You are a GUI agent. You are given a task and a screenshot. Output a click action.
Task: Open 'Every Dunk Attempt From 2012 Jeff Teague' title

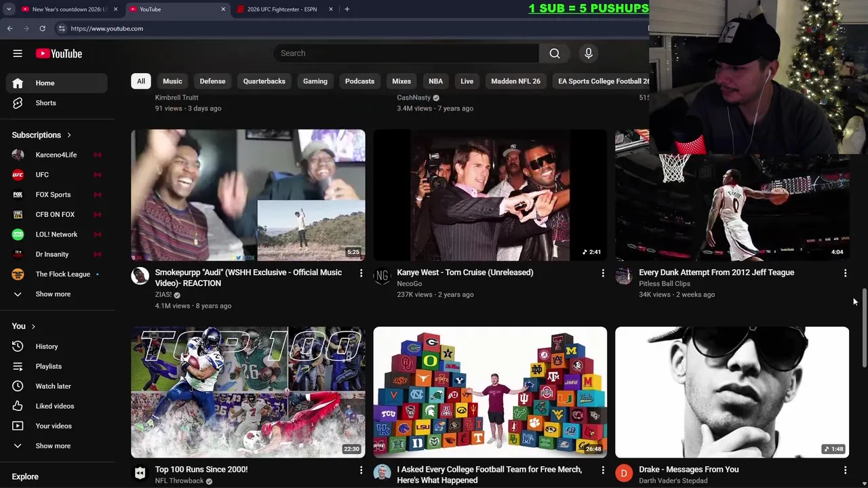717,272
